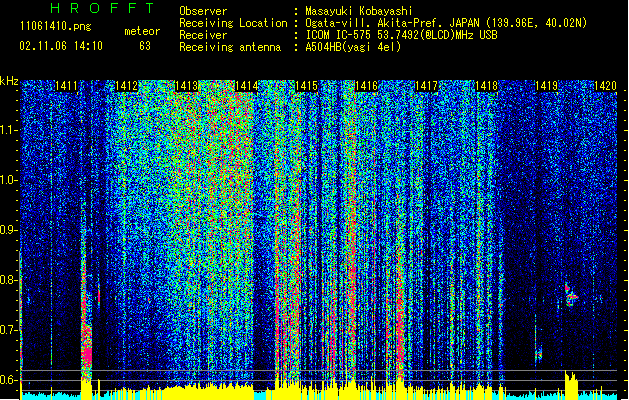Click the 'Receiving antenna' label
The width and height of the screenshot is (629, 400).
coord(230,47)
